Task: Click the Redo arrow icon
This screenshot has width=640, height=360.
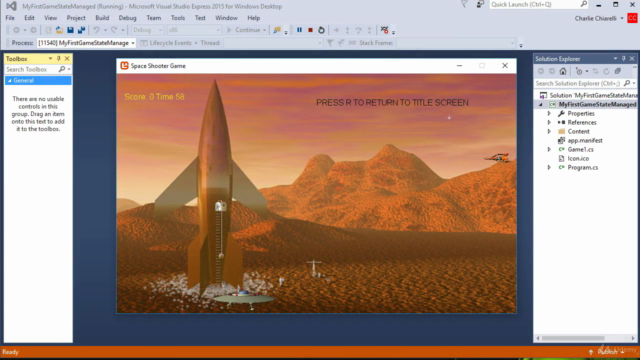Action: coord(114,30)
